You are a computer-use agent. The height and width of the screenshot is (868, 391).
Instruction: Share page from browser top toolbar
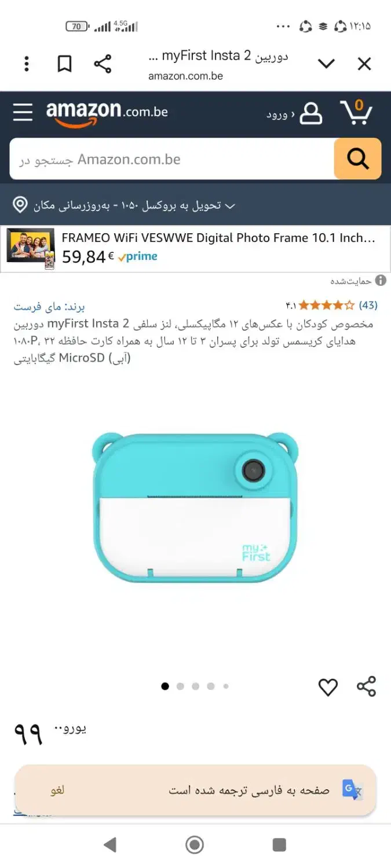point(103,64)
